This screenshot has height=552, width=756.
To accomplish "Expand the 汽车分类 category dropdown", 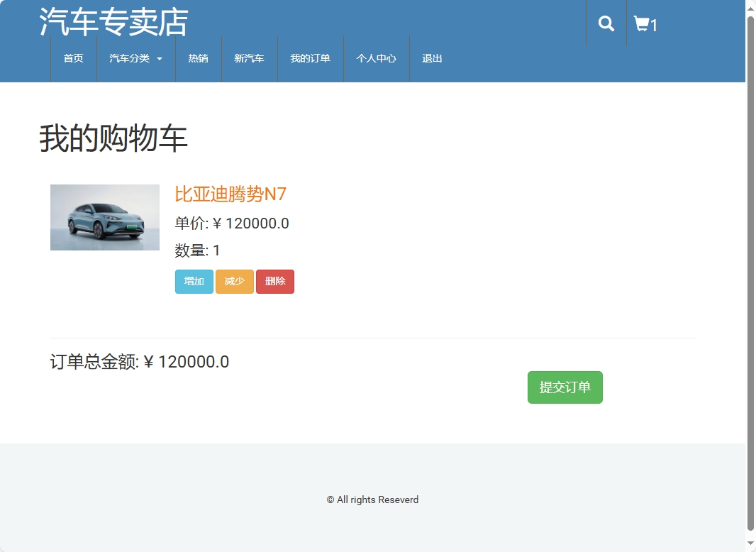I will pos(128,59).
